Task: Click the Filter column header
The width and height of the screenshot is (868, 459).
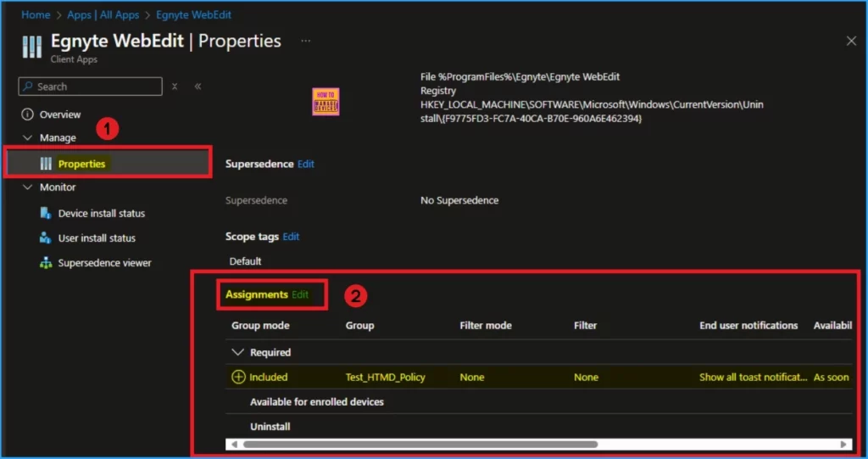Action: 585,326
